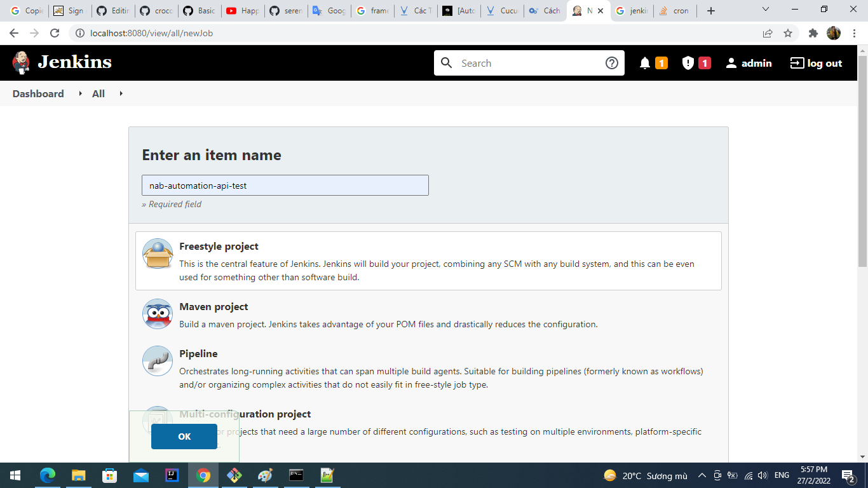Open Chrome profile avatar
This screenshot has width=868, height=488.
834,33
